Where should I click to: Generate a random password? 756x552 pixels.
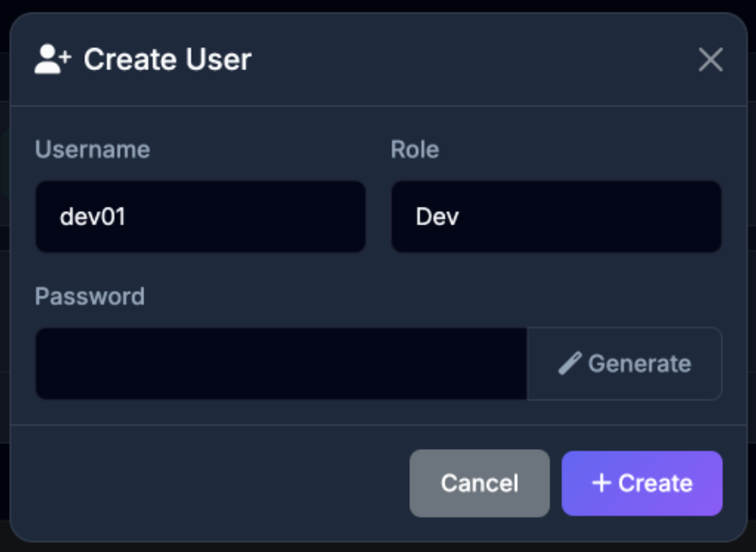(624, 364)
